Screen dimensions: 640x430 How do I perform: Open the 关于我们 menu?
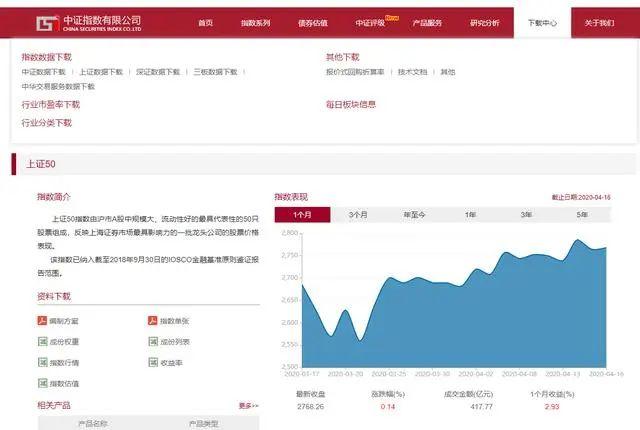(599, 23)
